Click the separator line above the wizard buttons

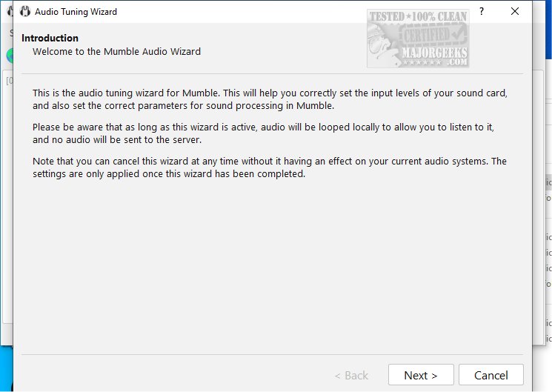[271, 354]
